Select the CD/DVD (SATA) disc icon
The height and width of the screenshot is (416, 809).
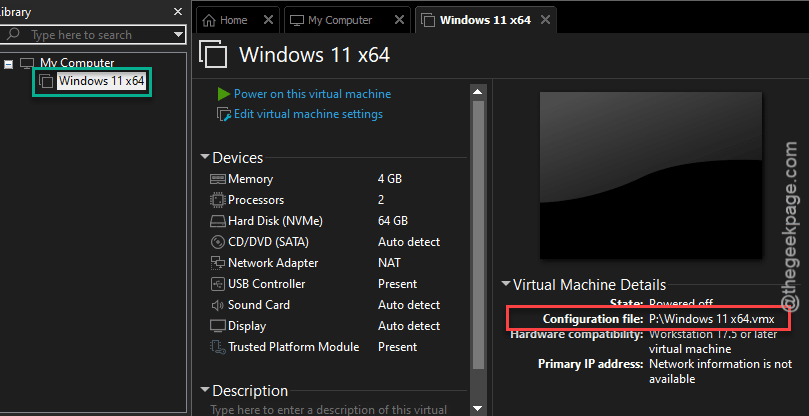(x=218, y=242)
